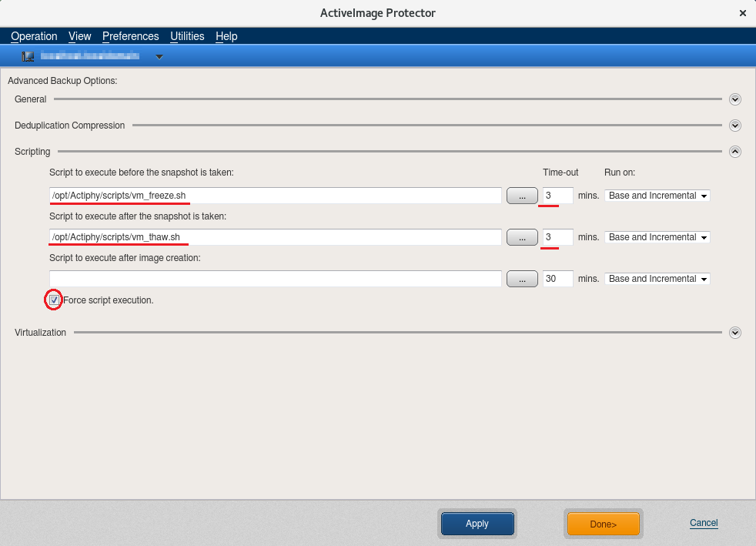Click the Cancel link
The height and width of the screenshot is (546, 756).
704,523
